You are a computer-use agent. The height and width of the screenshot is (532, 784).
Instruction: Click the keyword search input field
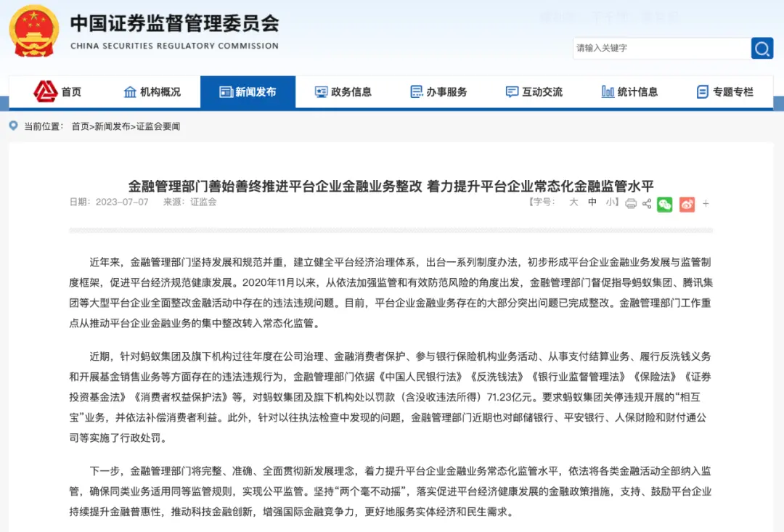coord(661,49)
